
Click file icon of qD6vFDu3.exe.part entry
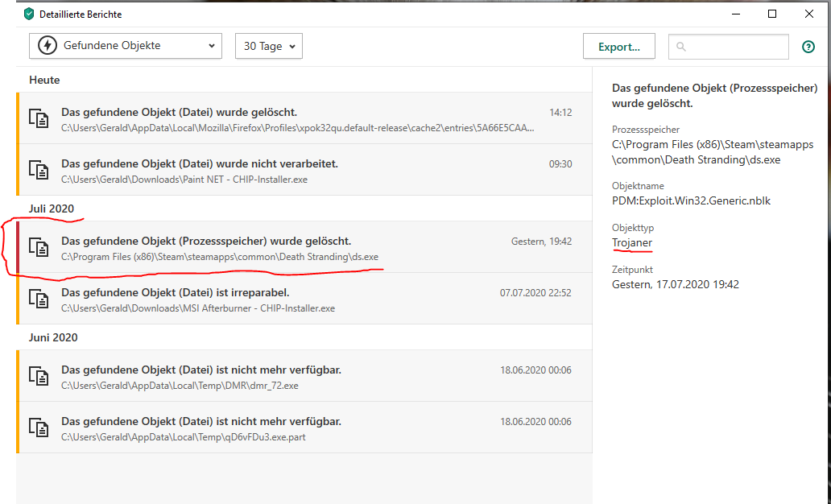(x=39, y=428)
